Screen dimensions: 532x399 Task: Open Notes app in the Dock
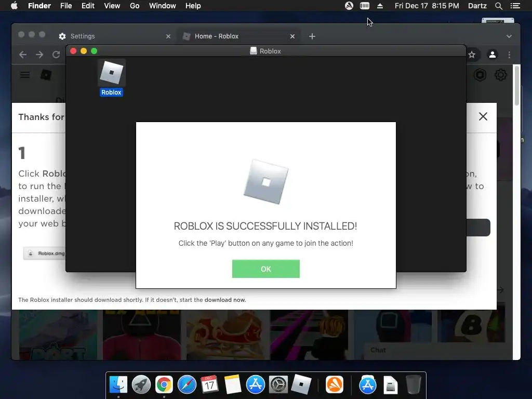[232, 384]
